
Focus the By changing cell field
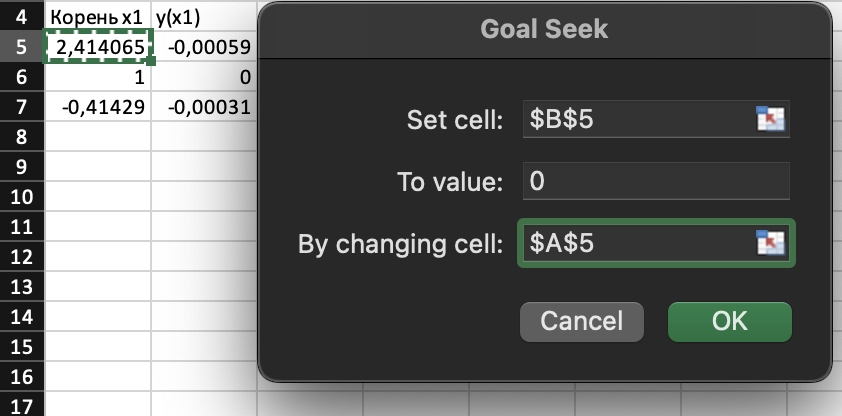(656, 243)
